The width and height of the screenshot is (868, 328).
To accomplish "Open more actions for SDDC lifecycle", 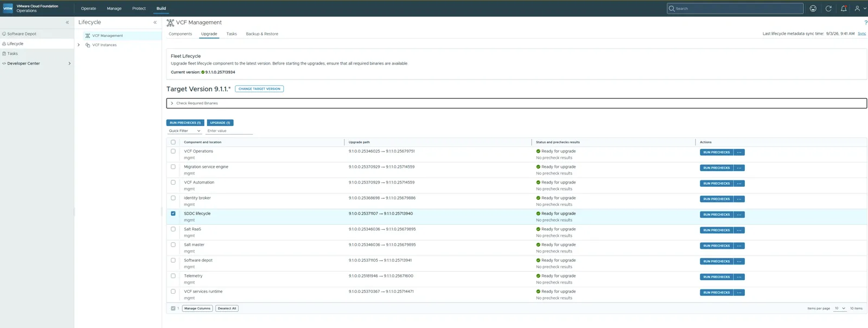I will coord(739,215).
